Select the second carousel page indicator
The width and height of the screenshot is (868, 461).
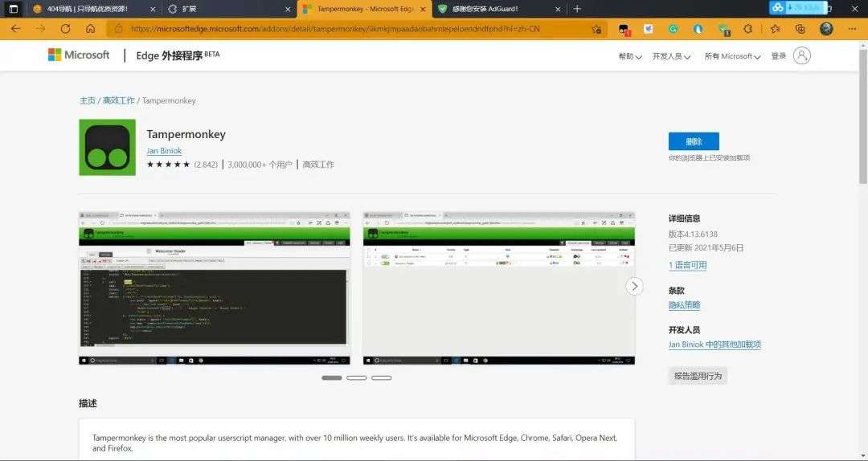[357, 378]
